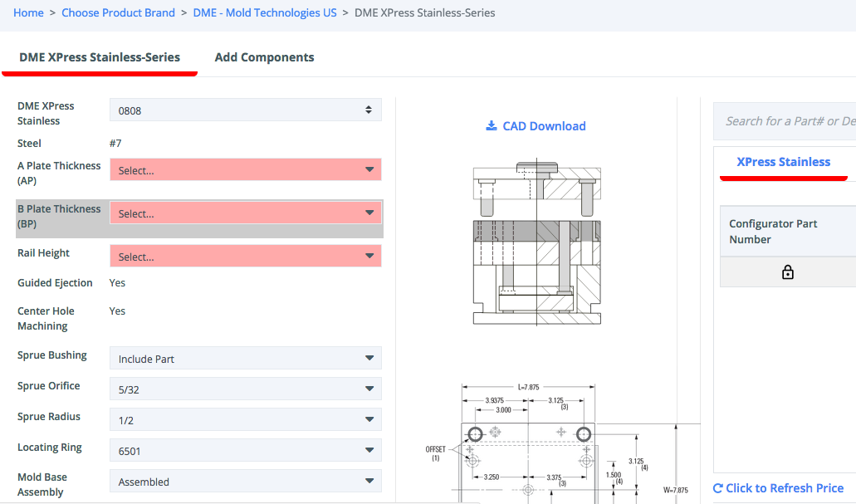Go to Home breadcrumb link

28,12
